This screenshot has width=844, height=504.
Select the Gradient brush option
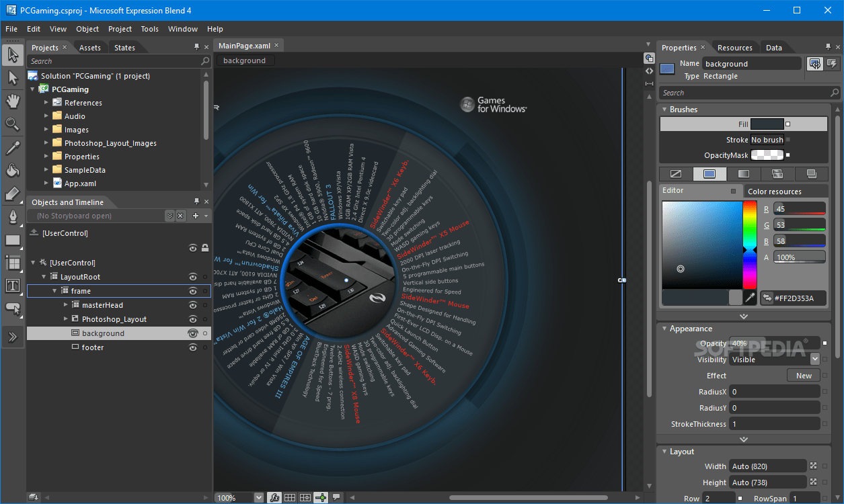[x=744, y=174]
